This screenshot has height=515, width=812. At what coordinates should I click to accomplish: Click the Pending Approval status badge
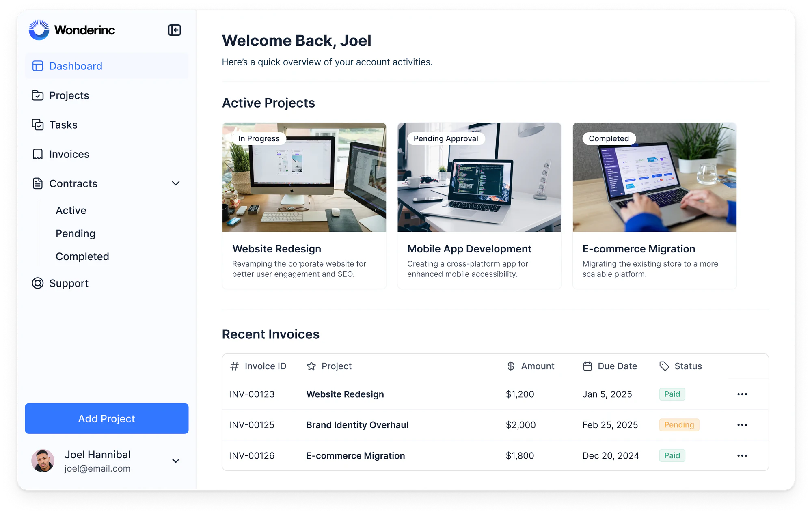click(446, 138)
